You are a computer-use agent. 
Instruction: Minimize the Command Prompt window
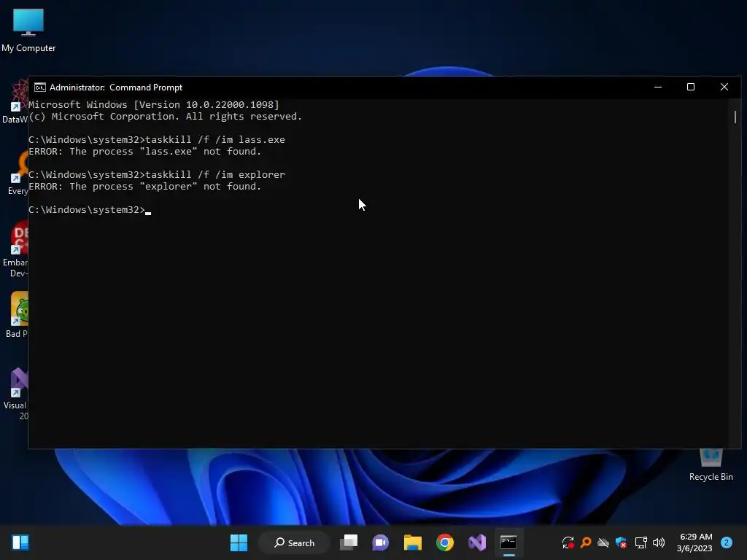coord(658,87)
